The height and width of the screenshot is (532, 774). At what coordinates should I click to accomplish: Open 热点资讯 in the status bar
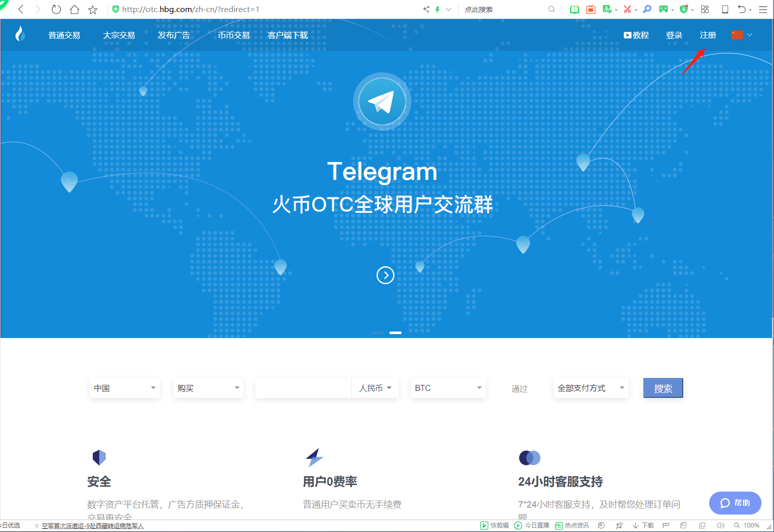(572, 526)
